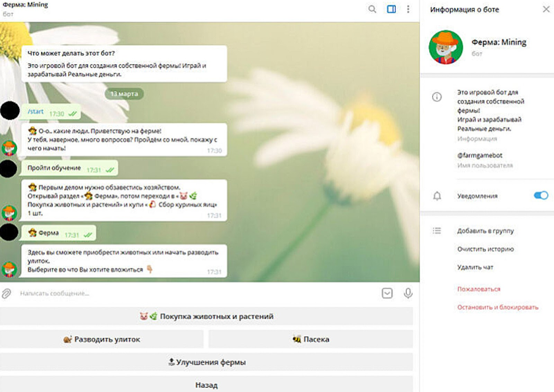Select Добавить в группу

point(485,231)
